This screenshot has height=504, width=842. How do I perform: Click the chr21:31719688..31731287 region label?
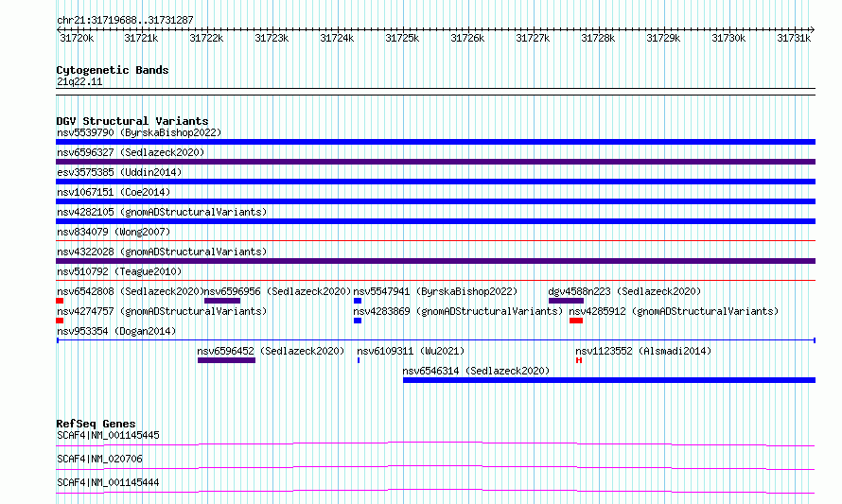click(125, 20)
